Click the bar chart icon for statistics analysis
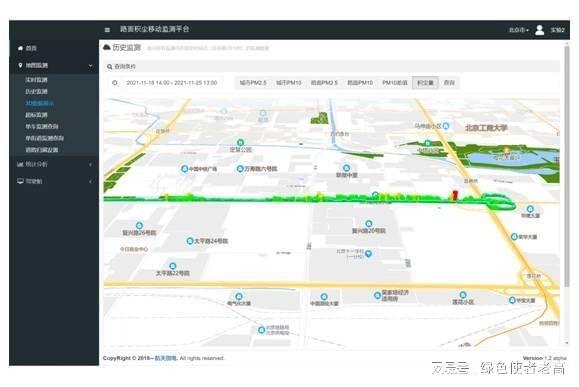Viewport: 579px width, 387px height. click(x=20, y=164)
